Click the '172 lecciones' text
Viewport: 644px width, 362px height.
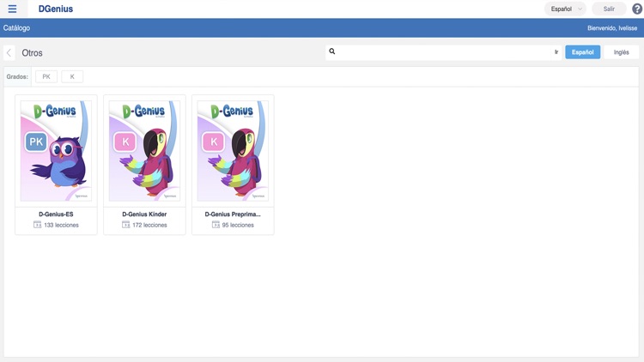pos(149,225)
